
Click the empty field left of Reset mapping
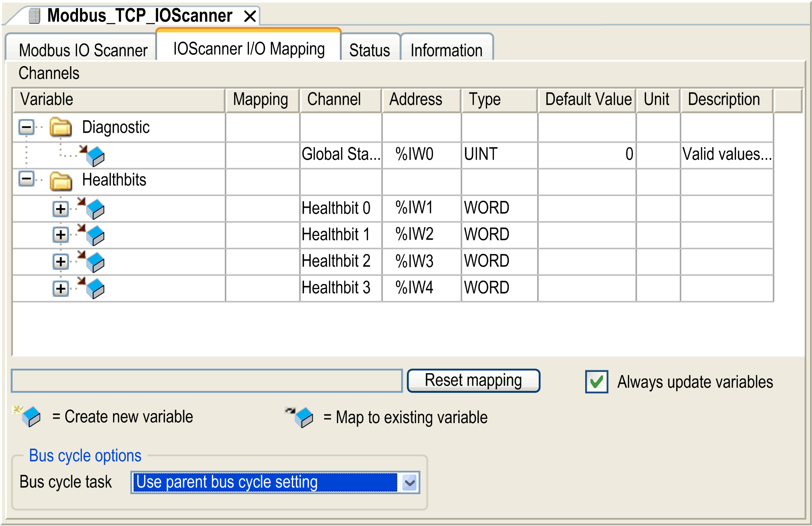(207, 380)
